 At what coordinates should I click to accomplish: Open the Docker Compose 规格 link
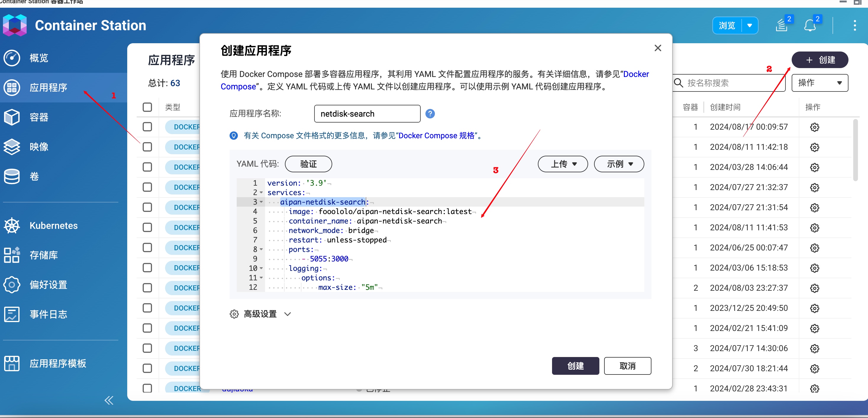coord(436,136)
